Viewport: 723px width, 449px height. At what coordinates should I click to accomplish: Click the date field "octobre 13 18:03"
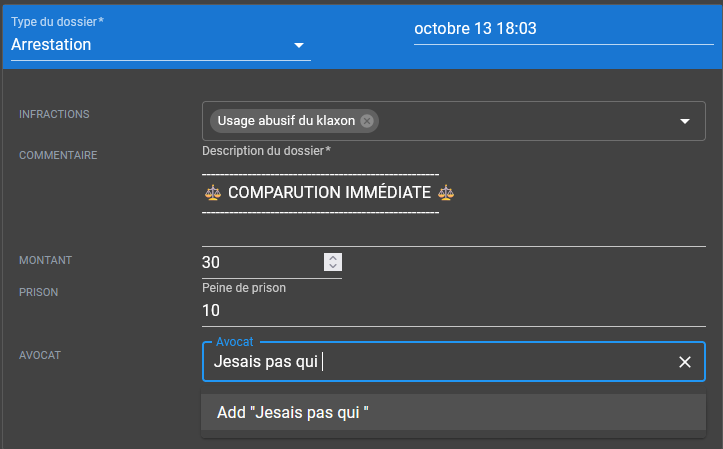click(475, 29)
